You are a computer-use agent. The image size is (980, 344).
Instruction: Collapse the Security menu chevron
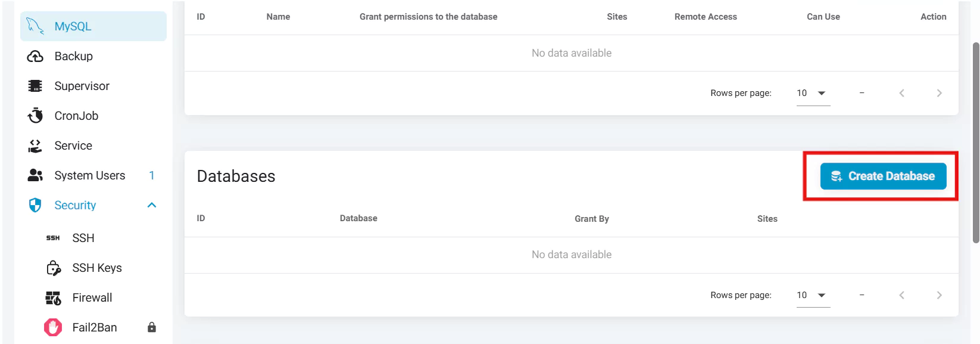click(x=152, y=205)
